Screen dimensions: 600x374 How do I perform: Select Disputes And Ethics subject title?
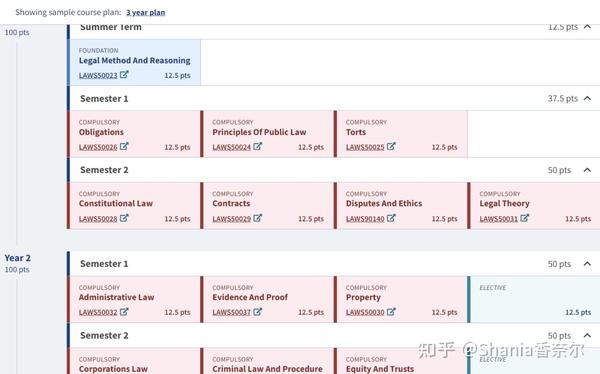384,204
